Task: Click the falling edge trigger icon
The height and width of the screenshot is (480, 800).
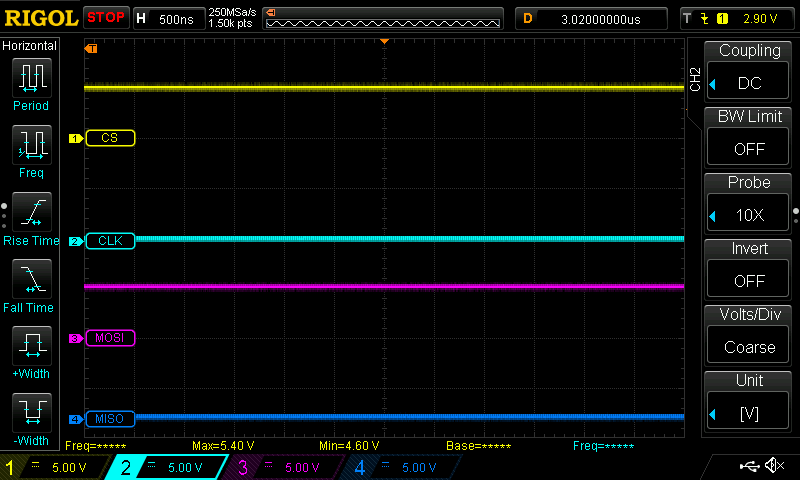Action: coord(705,19)
